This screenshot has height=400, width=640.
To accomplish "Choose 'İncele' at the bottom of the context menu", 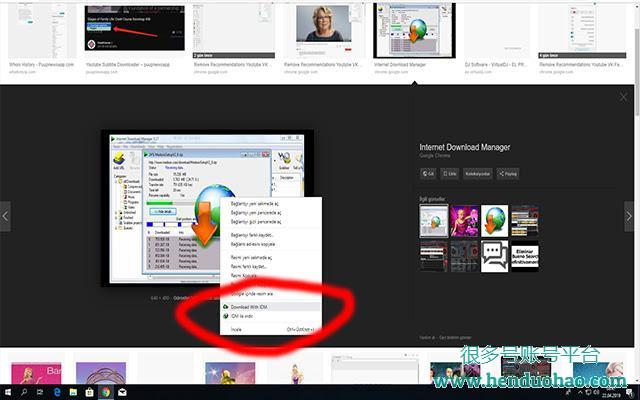I will pyautogui.click(x=271, y=329).
